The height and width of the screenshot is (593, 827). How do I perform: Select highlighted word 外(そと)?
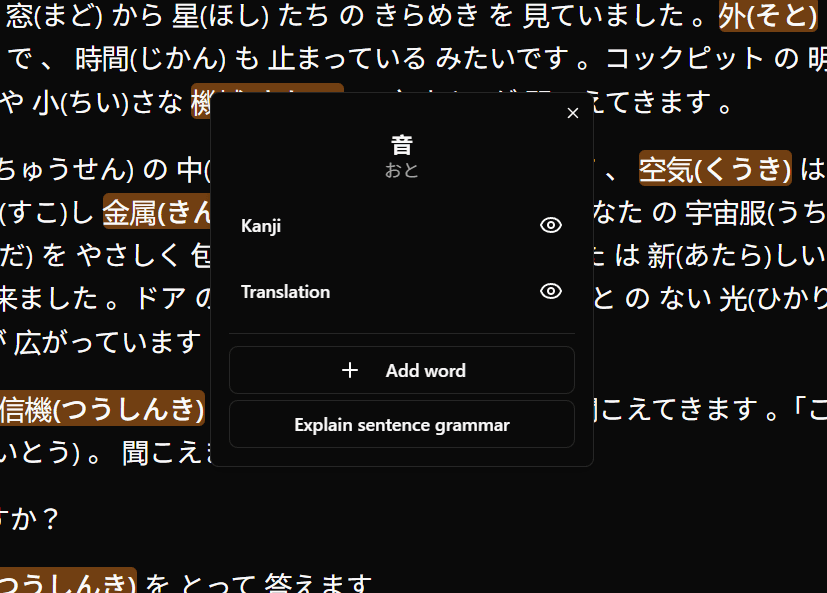[767, 15]
